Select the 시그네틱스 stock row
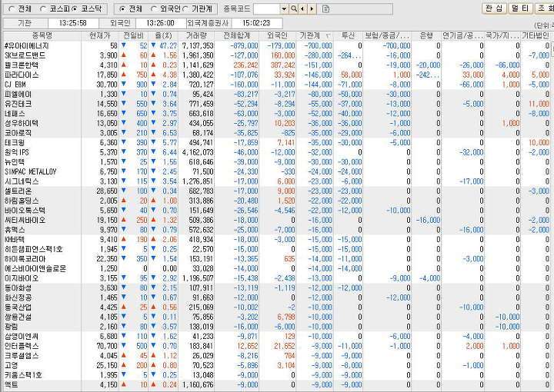554x392 pixels. pyautogui.click(x=277, y=181)
